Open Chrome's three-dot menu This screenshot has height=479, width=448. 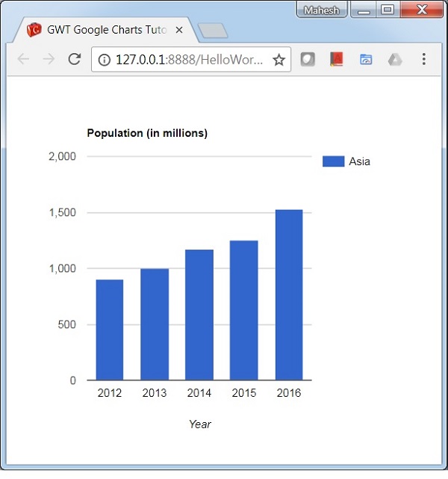(423, 60)
